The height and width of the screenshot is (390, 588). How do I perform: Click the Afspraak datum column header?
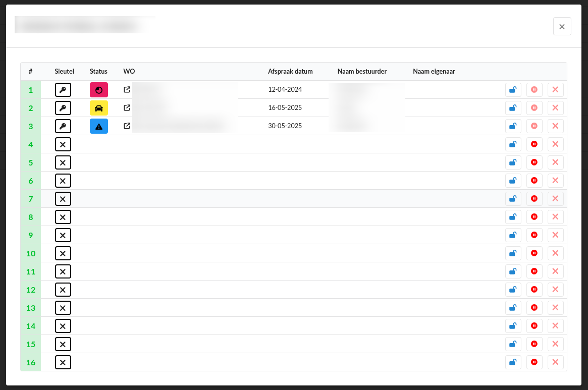click(x=290, y=72)
